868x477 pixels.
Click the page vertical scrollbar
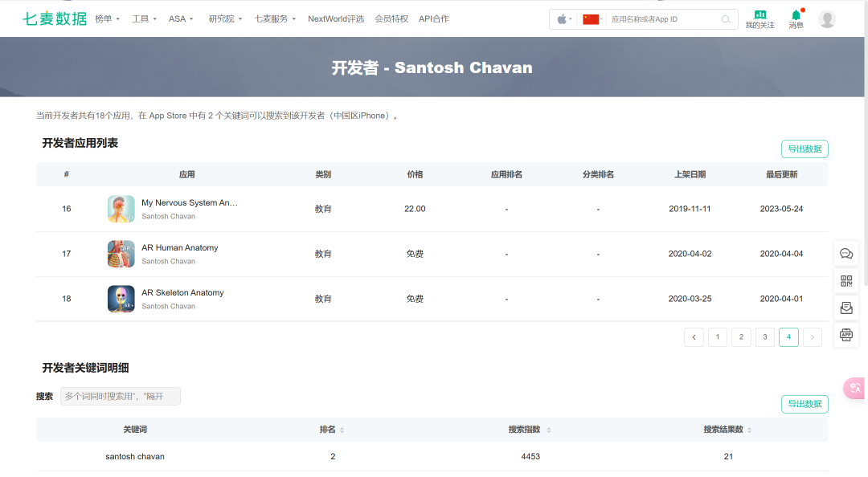pos(866,145)
